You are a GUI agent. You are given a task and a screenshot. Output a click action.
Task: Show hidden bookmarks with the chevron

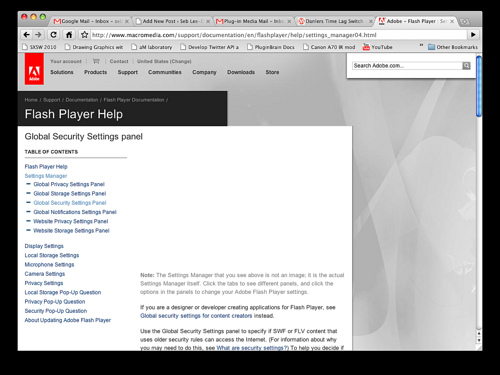point(421,45)
